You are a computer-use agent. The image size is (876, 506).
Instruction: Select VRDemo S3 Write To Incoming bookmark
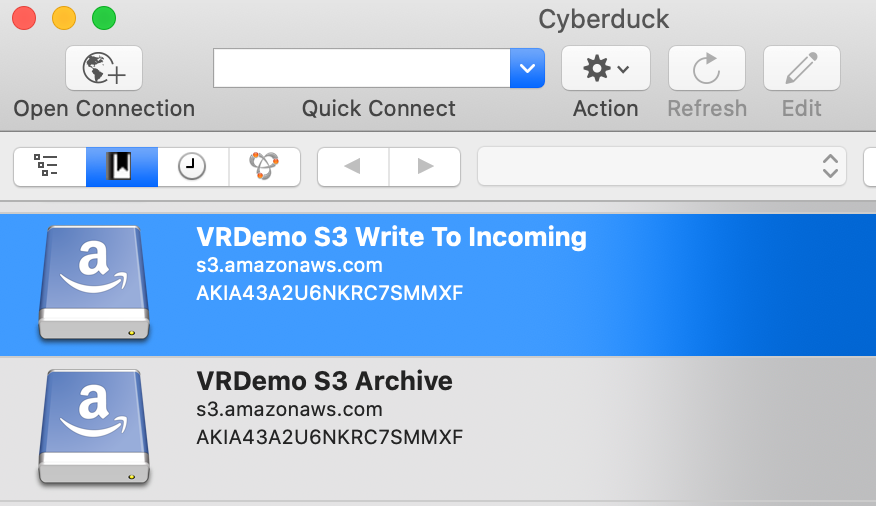438,285
